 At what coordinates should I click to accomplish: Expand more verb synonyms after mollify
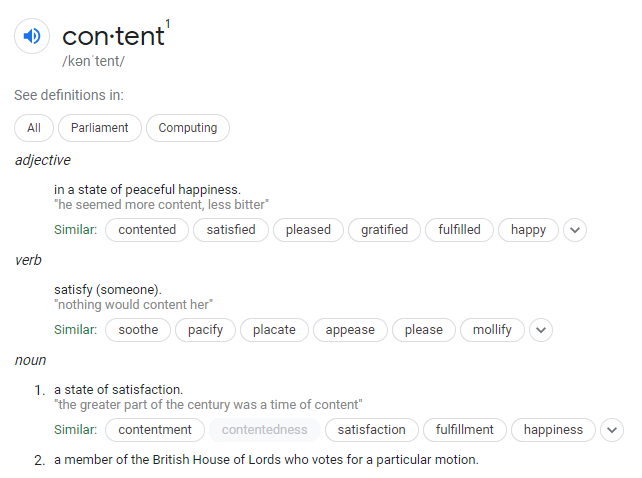click(x=541, y=330)
